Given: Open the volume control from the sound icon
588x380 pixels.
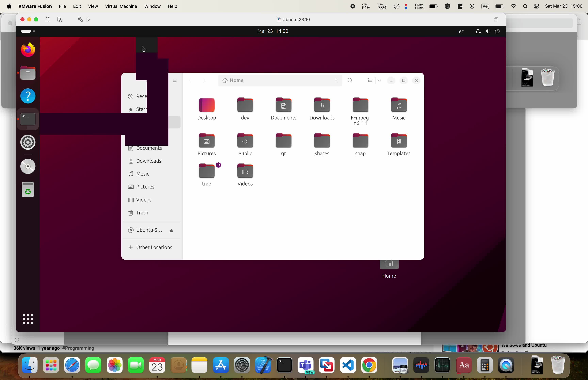Looking at the screenshot, I should tap(488, 31).
